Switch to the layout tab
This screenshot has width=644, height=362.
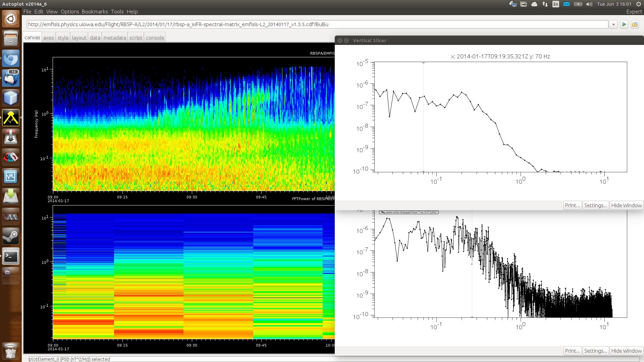click(x=79, y=38)
